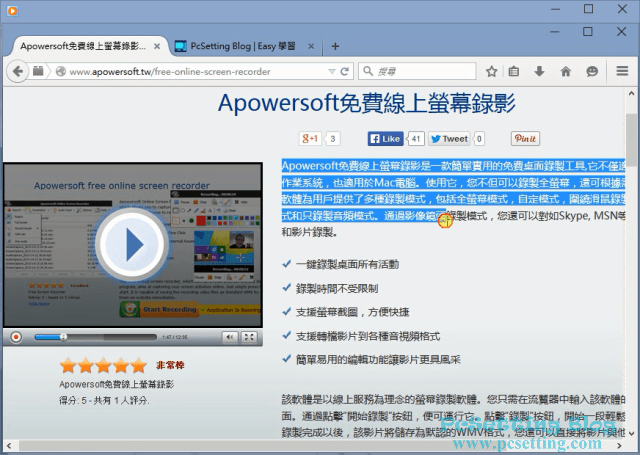Click the record button on video player

click(x=16, y=337)
